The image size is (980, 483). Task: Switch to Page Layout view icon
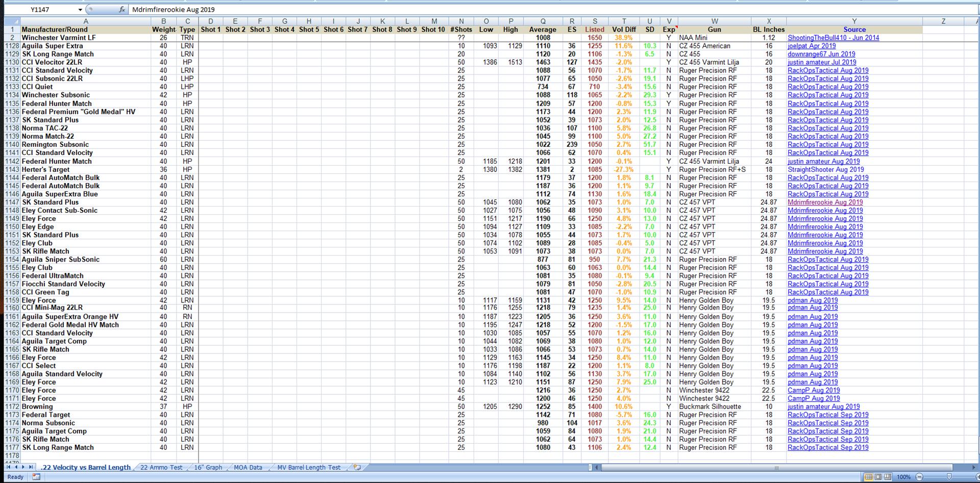pyautogui.click(x=878, y=477)
